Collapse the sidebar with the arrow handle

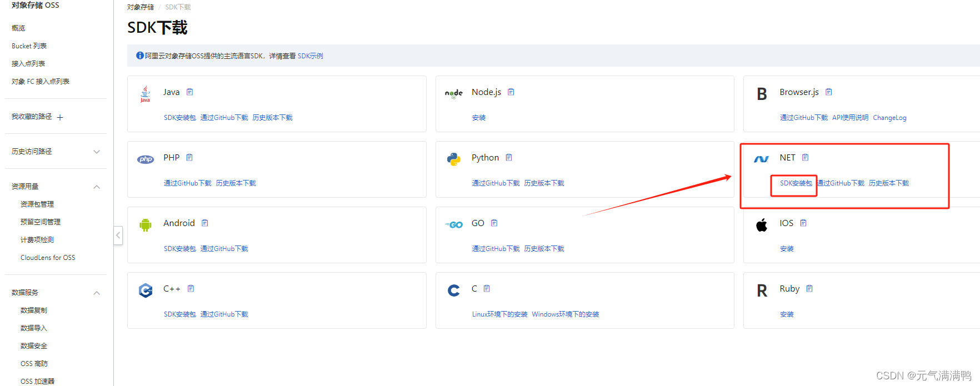pyautogui.click(x=118, y=235)
